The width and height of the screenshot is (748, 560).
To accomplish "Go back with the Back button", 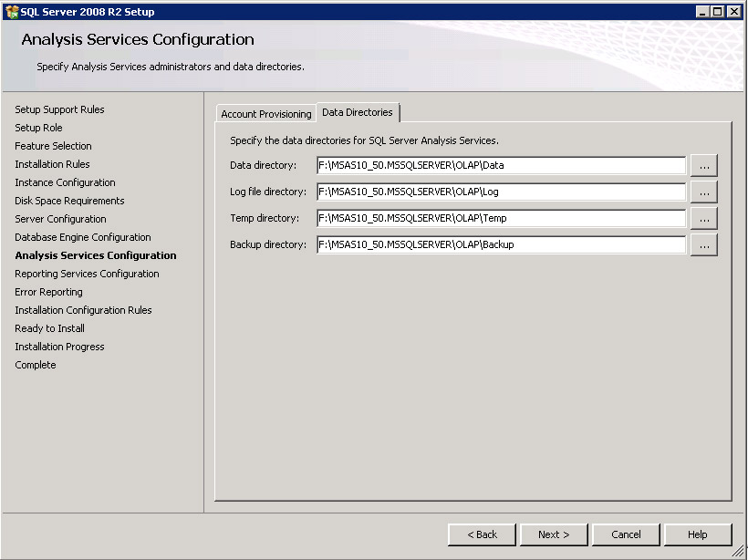I will pos(482,534).
